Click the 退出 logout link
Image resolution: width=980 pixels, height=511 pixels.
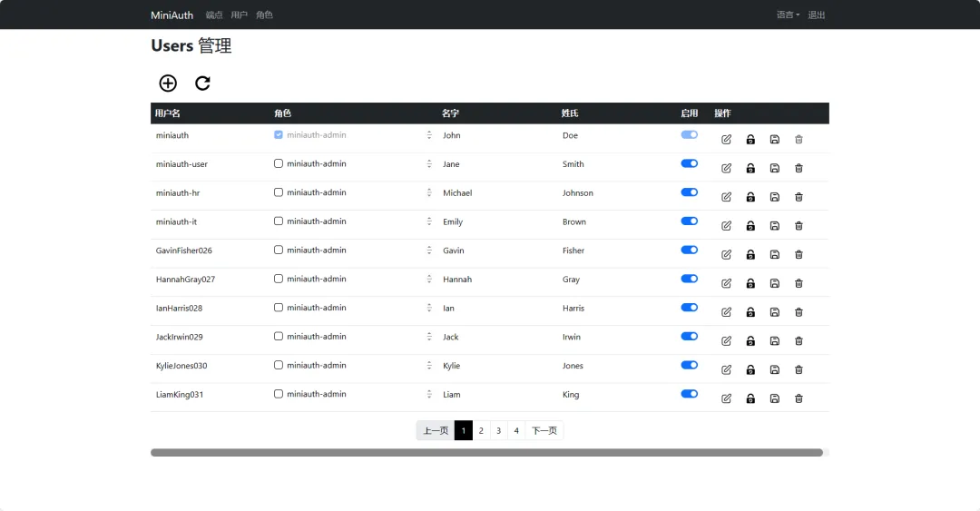pyautogui.click(x=817, y=15)
